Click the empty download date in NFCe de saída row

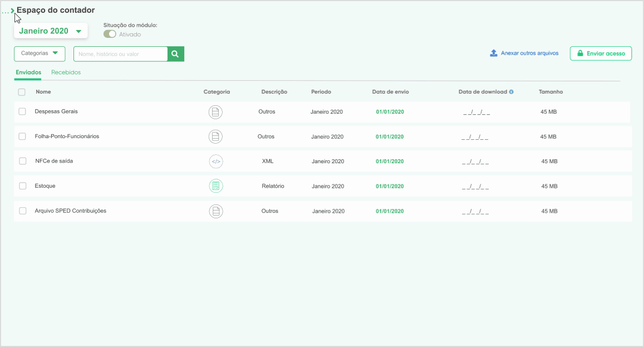coord(475,162)
